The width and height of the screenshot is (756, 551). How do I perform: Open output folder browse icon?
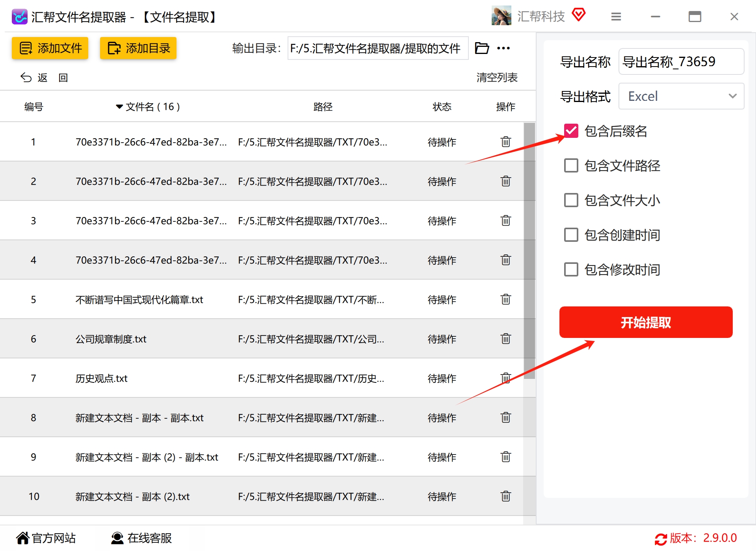[x=482, y=48]
